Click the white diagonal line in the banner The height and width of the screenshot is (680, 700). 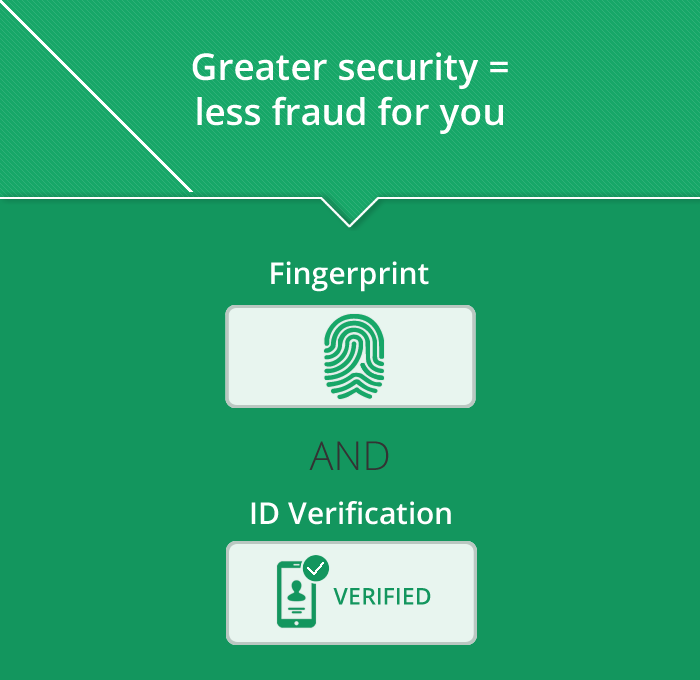click(96, 96)
